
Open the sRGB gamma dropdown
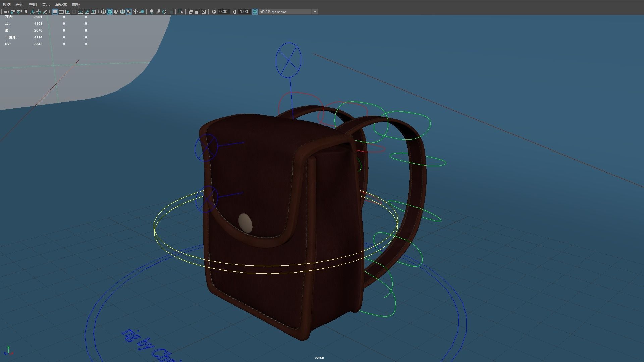click(x=315, y=12)
